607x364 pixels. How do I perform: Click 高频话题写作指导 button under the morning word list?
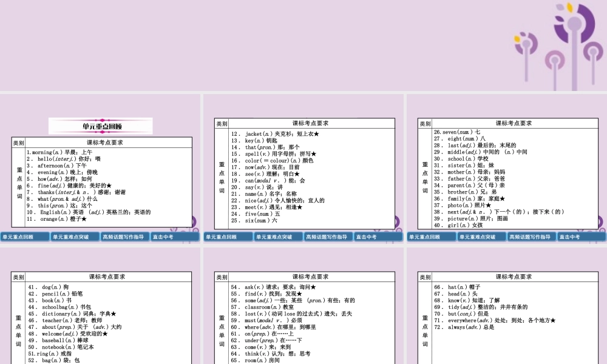click(125, 237)
